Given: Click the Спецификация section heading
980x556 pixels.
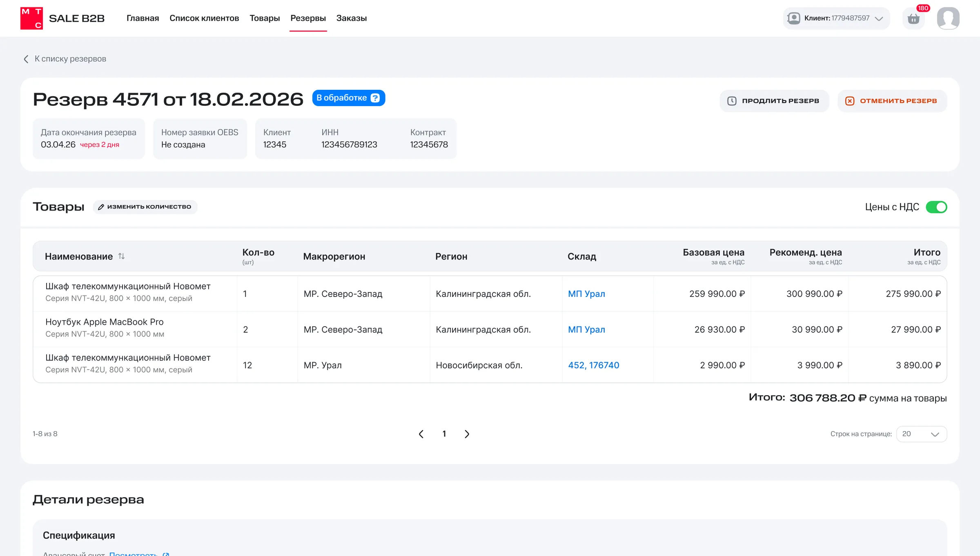Looking at the screenshot, I should (79, 535).
